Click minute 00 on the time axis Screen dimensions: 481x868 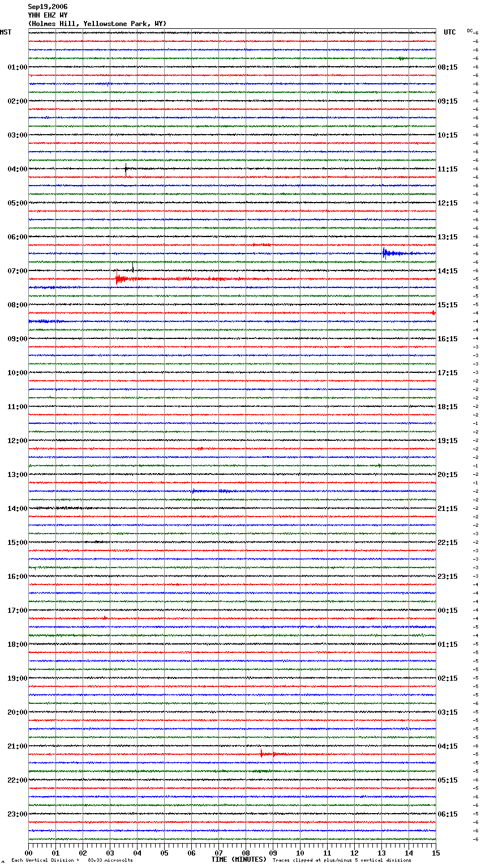(29, 853)
